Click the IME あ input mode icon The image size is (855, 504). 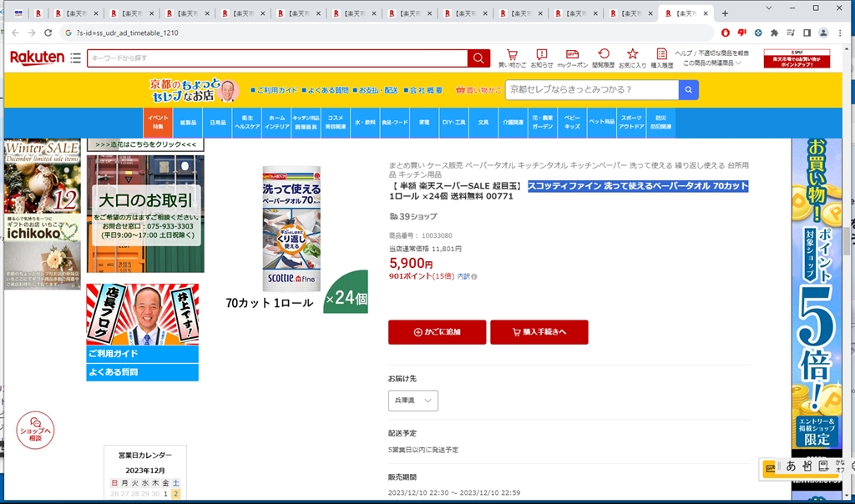click(x=791, y=466)
